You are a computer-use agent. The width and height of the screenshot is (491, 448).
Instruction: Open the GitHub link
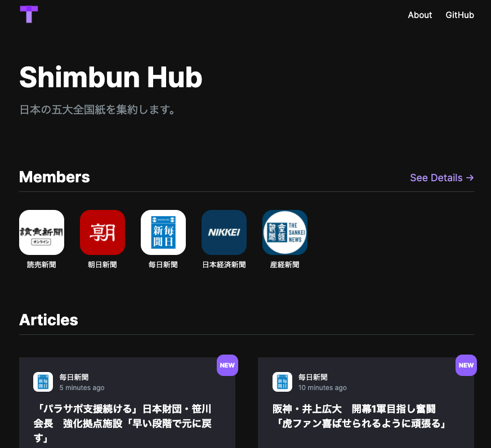point(459,15)
